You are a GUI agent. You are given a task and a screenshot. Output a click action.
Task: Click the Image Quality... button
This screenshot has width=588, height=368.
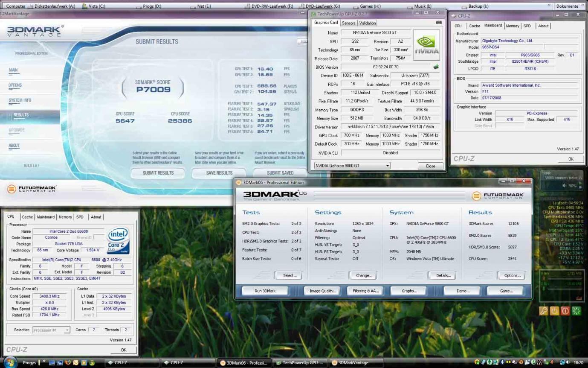click(x=322, y=291)
